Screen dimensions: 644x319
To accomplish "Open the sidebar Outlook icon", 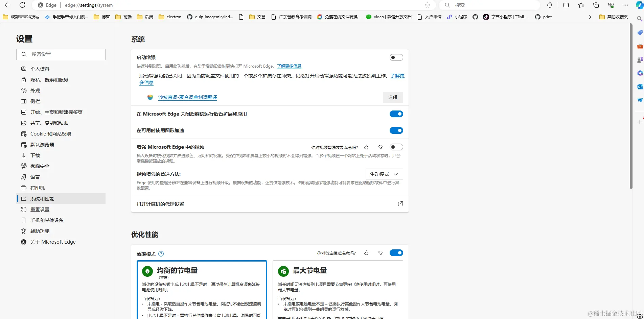I will [640, 87].
